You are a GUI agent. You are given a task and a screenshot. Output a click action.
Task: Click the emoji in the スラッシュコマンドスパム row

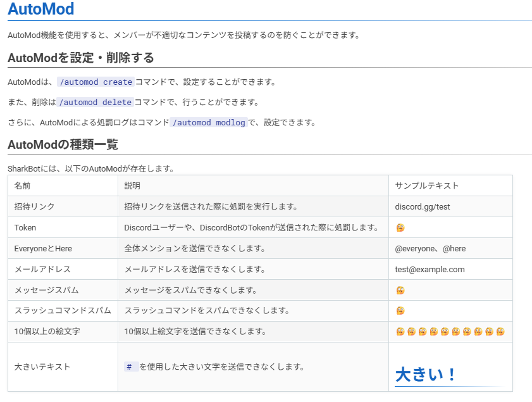click(400, 311)
